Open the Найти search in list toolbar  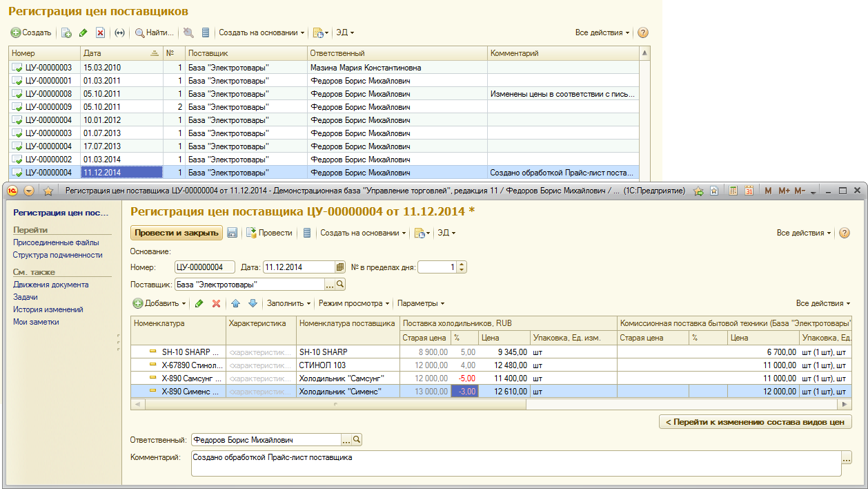155,32
